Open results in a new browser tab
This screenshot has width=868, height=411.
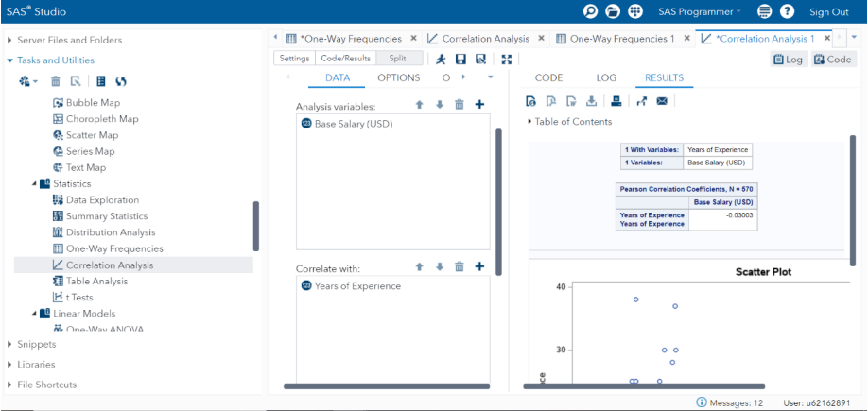click(642, 101)
